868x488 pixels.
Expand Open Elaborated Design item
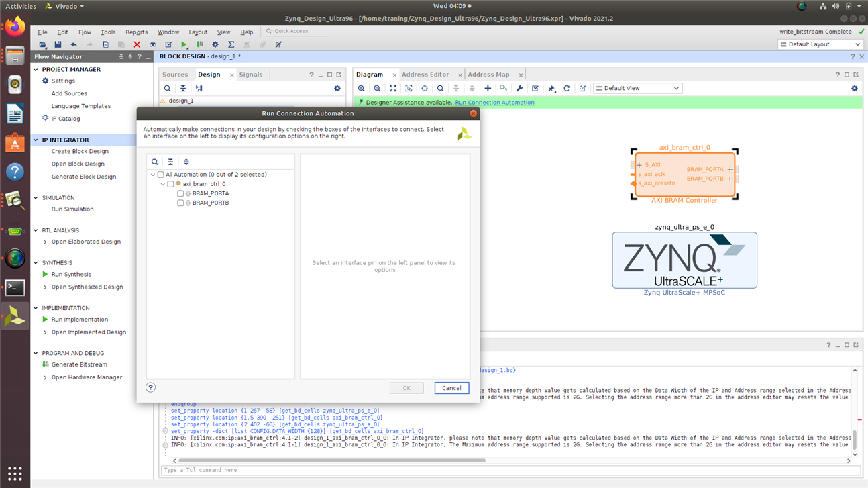click(45, 242)
